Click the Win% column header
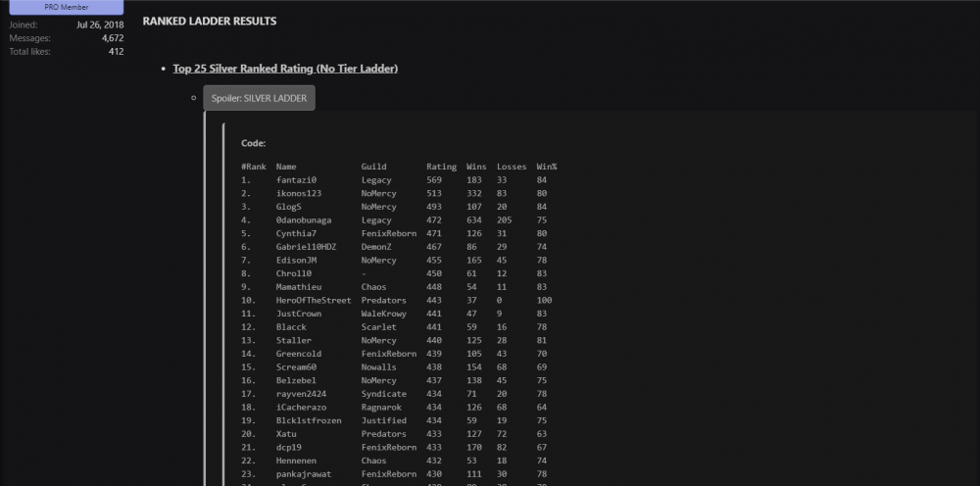 (x=546, y=167)
